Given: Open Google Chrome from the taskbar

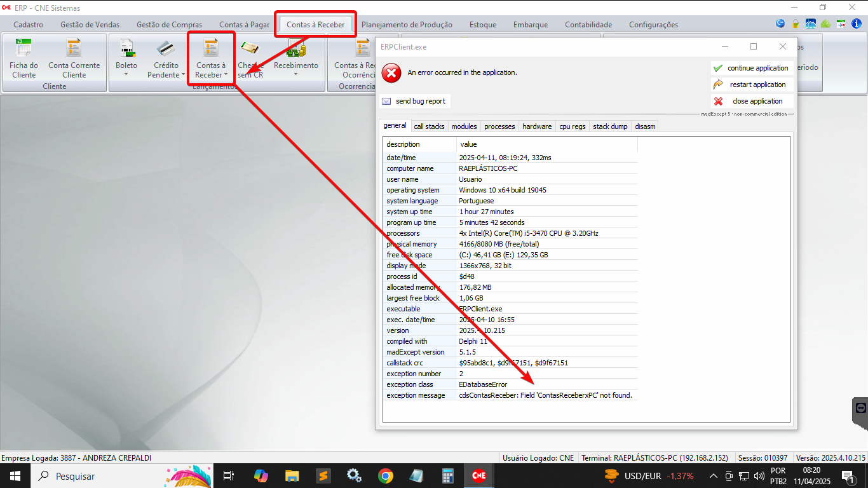Looking at the screenshot, I should pos(385,476).
